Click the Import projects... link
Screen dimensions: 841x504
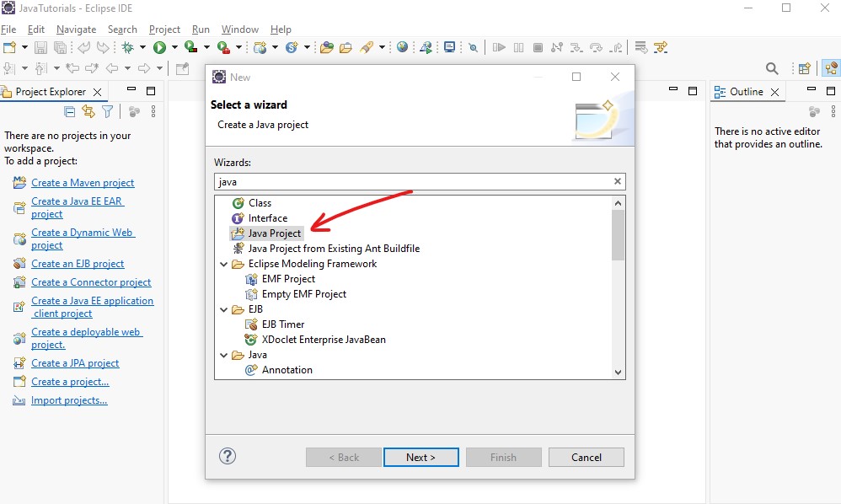click(69, 400)
